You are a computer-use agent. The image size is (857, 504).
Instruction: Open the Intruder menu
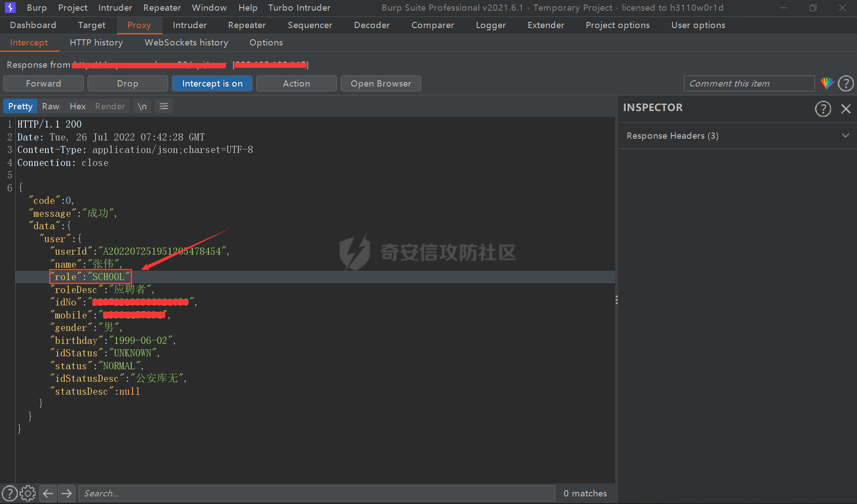(x=115, y=8)
